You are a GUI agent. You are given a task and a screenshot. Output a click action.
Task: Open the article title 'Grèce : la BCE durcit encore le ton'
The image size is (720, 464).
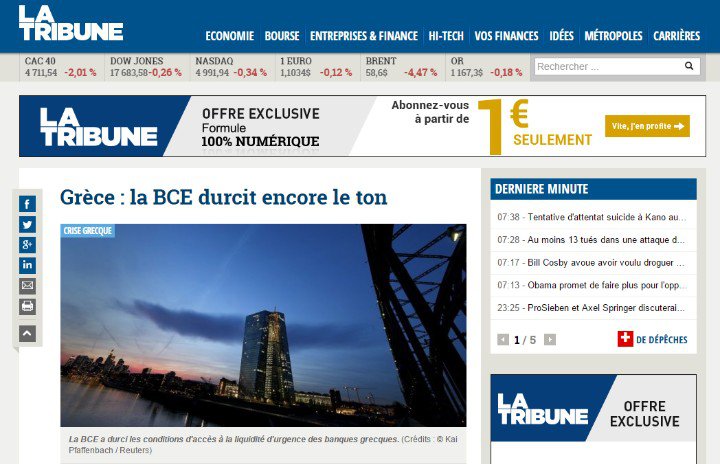[224, 198]
